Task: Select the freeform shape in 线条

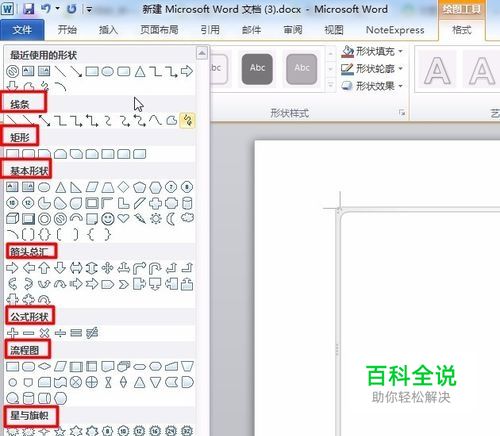Action: (171, 120)
